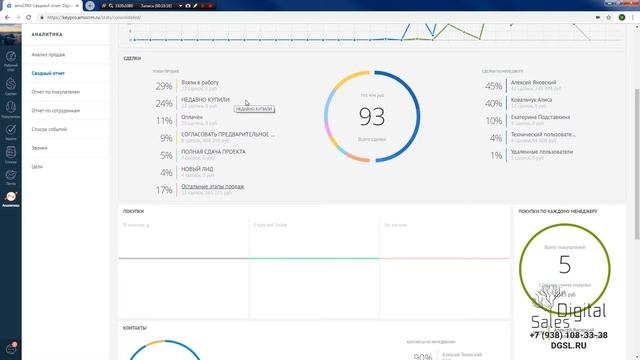This screenshot has width=640, height=360.
Task: Click the key icon in the address bar
Action: [x=598, y=18]
